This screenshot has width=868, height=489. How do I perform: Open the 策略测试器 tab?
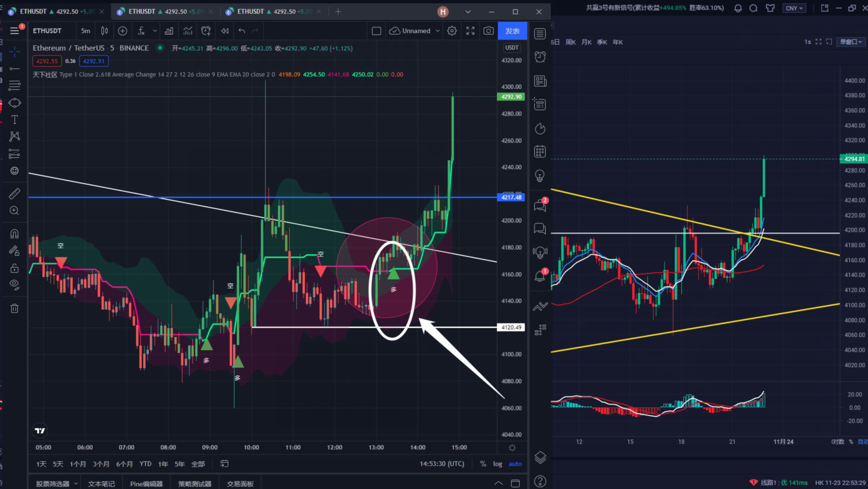click(x=195, y=483)
